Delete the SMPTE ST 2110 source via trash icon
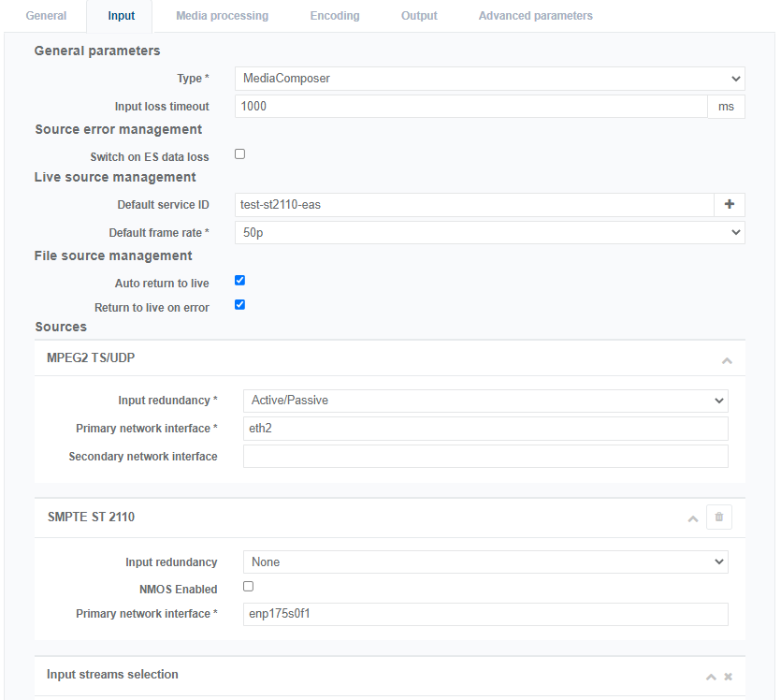This screenshot has width=781, height=700. [x=718, y=518]
